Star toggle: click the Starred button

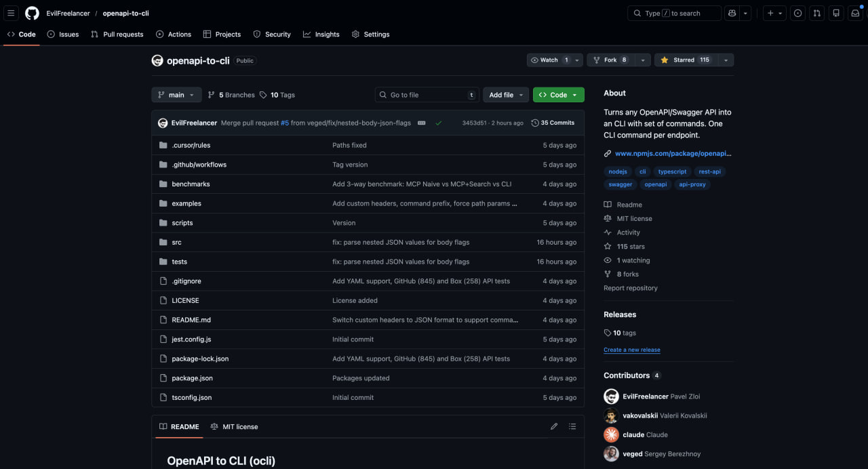(685, 60)
